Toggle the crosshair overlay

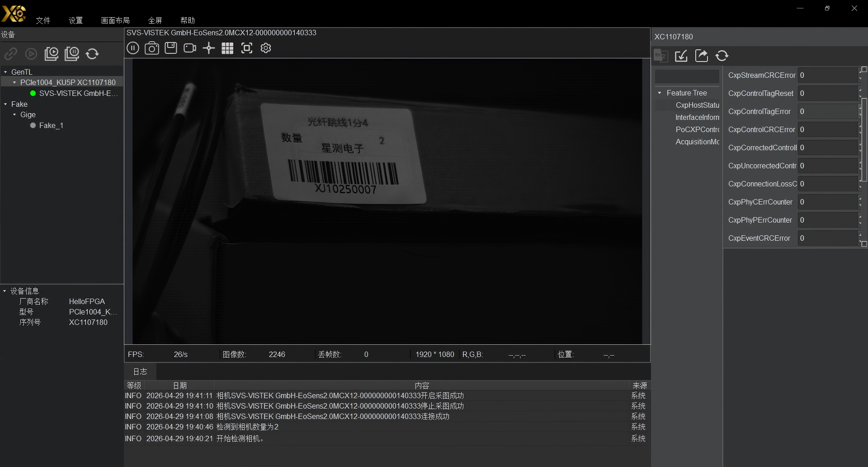pyautogui.click(x=208, y=48)
